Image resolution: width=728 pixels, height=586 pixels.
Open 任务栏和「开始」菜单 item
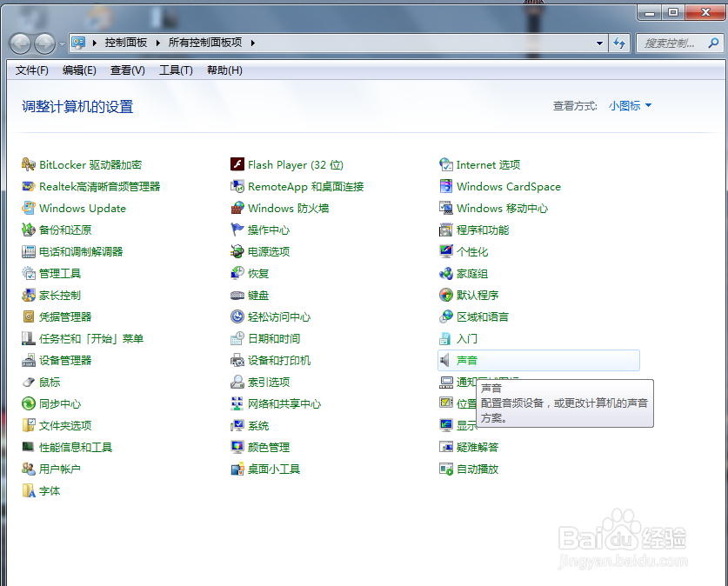[x=91, y=339]
